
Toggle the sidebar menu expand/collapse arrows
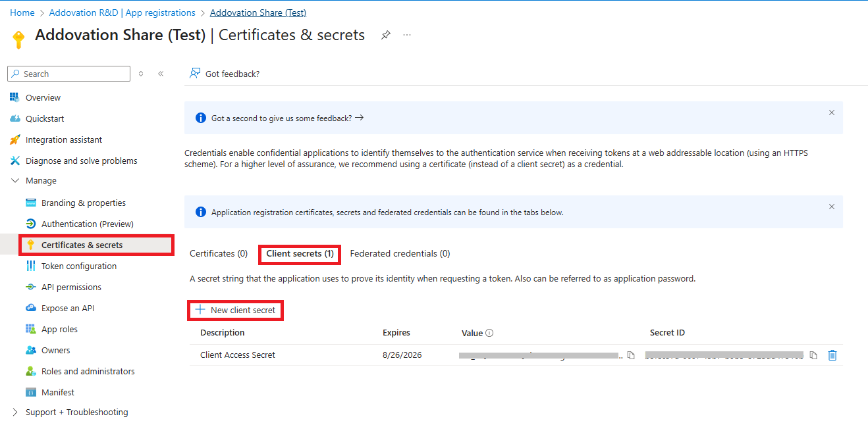coord(141,74)
